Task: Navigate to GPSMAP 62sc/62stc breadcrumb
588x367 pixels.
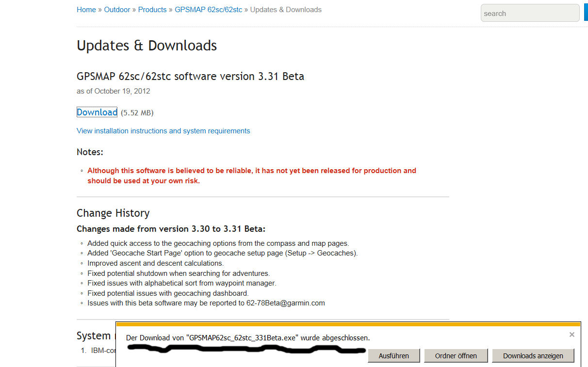Action: [x=209, y=10]
